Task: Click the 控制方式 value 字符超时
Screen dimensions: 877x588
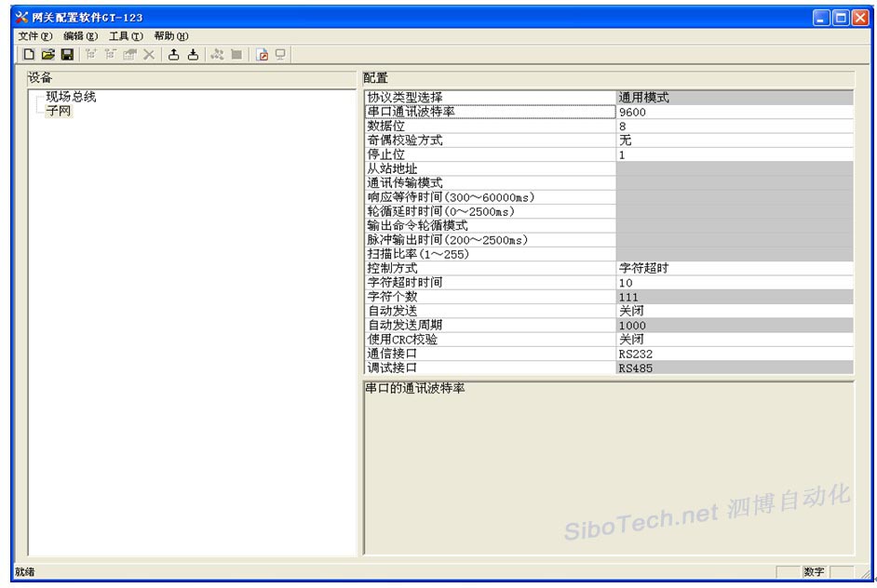Action: coord(734,268)
